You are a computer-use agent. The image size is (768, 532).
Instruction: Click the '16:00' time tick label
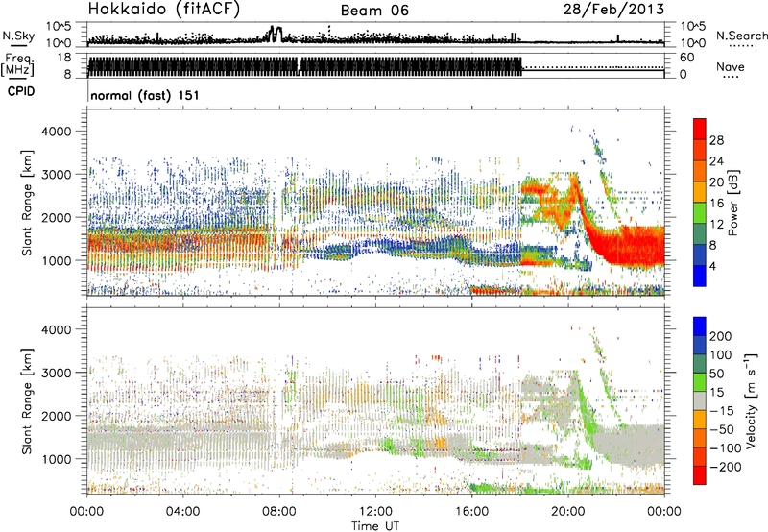(471, 512)
